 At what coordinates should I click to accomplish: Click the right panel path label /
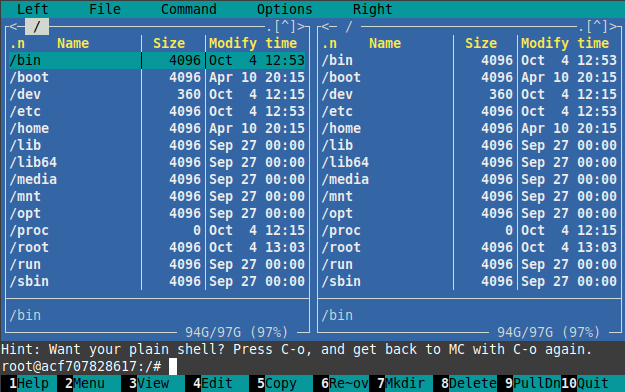pos(349,26)
